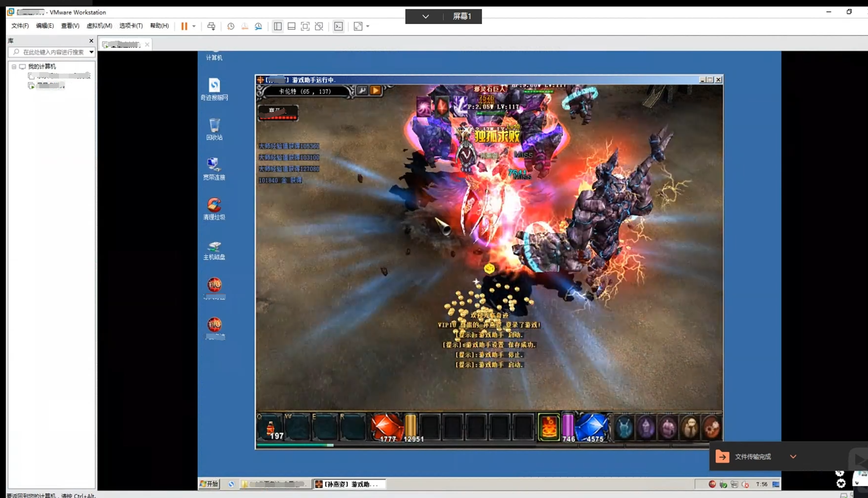
Task: Click the purple helmet round menu icon
Action: (x=646, y=428)
